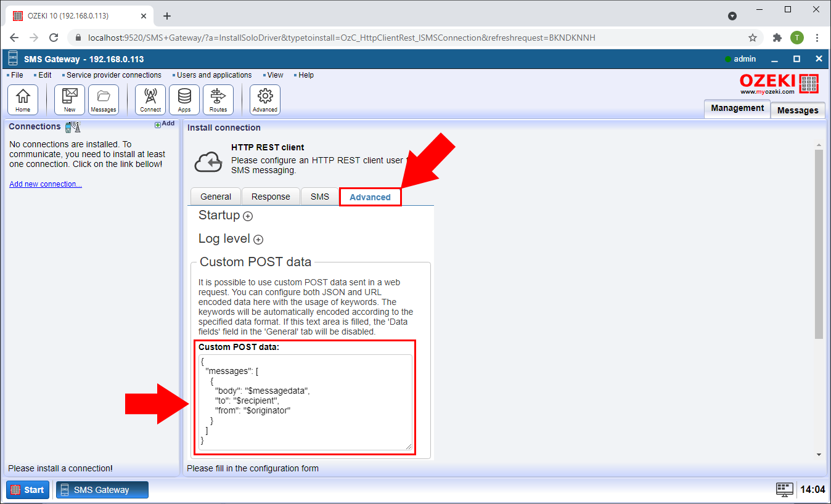Reload the page with the refresh icon
Viewport: 831px width, 504px height.
pos(54,38)
